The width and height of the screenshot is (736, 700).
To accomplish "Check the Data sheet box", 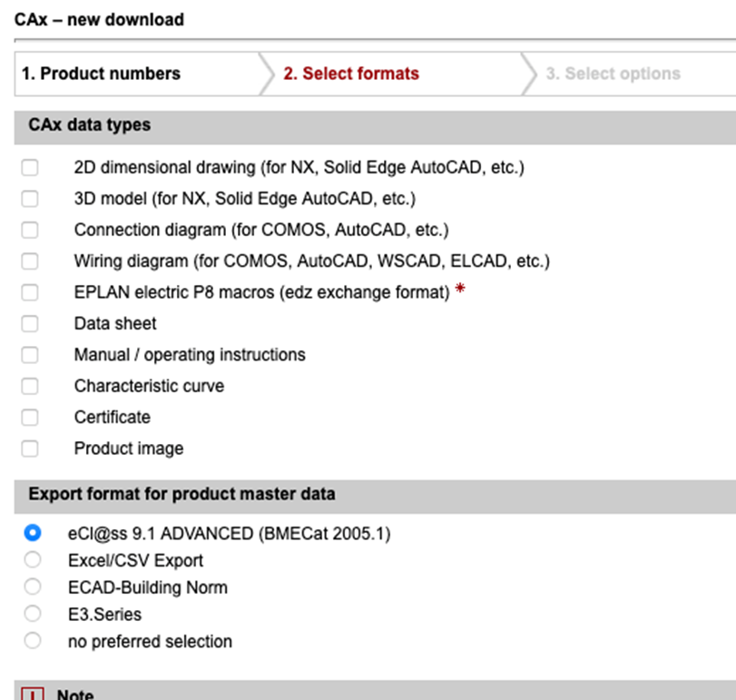I will [30, 324].
